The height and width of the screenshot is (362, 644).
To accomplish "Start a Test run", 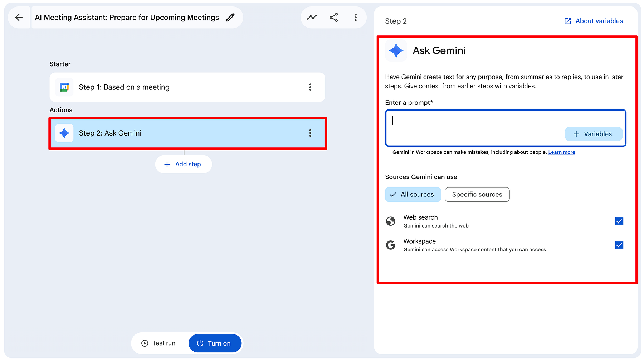I will pyautogui.click(x=158, y=343).
